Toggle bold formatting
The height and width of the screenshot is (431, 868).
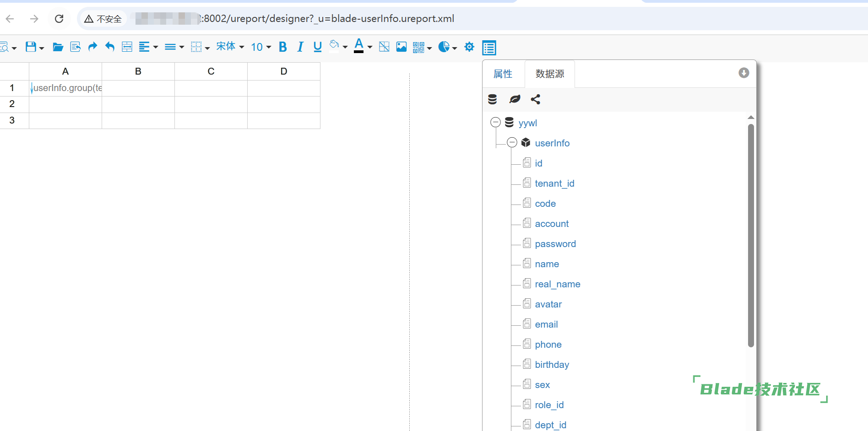point(283,47)
